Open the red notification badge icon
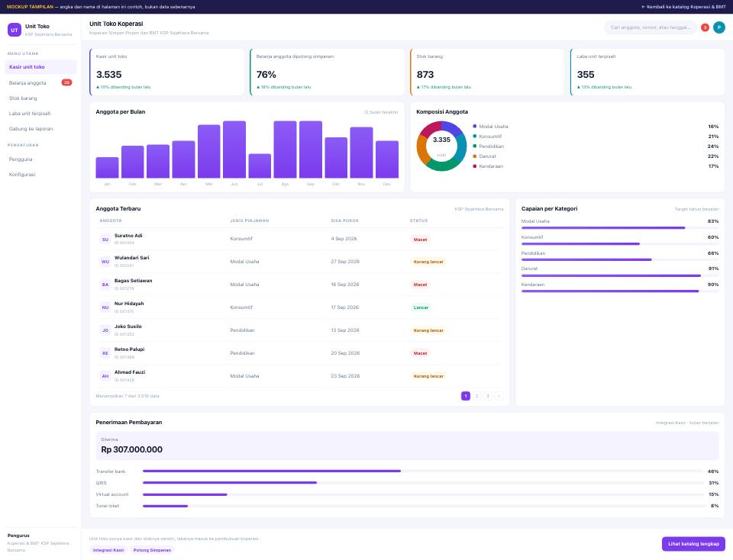Viewport: 733px width, 560px height. point(705,27)
